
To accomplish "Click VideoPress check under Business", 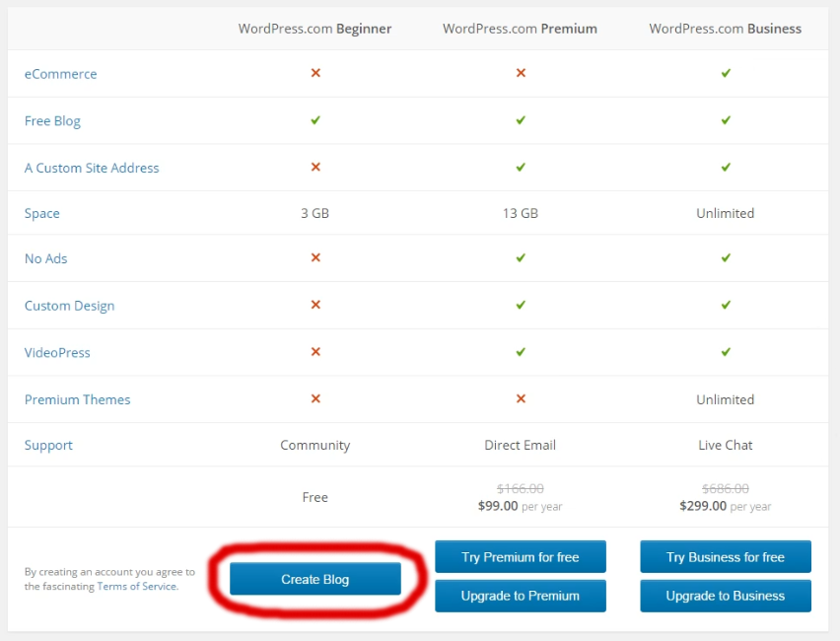I will click(726, 352).
